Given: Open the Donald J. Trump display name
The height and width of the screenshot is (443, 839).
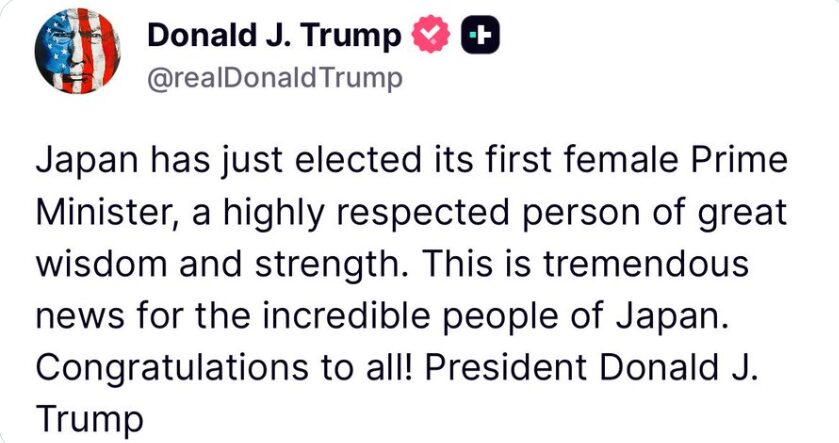Looking at the screenshot, I should click(x=274, y=37).
